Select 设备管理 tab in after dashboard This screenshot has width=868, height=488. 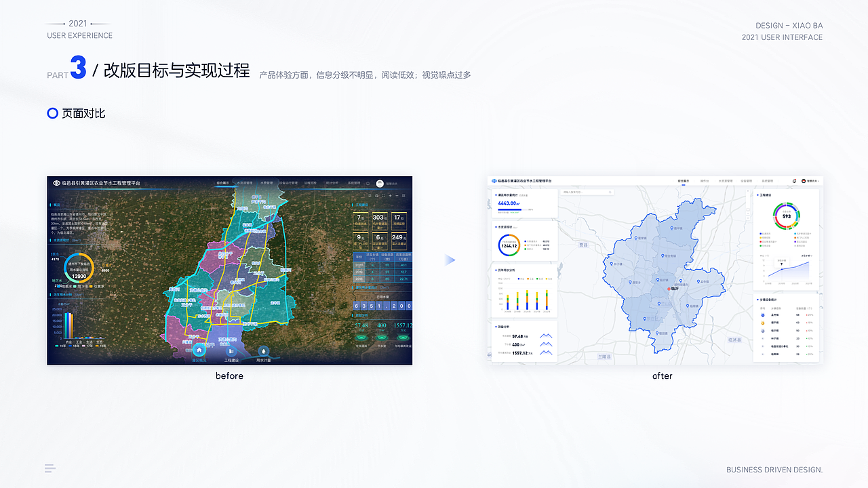[746, 181]
